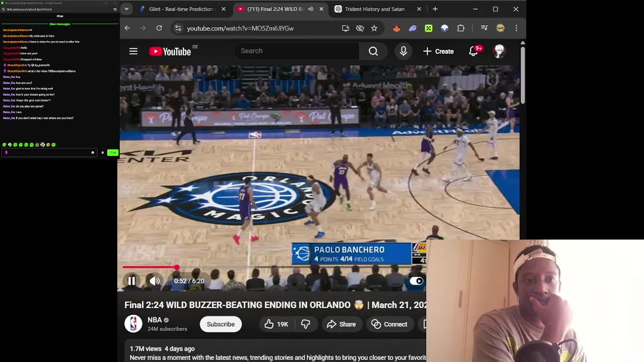Click the youtube.com URL in the address bar
644x362 pixels.
[240, 28]
